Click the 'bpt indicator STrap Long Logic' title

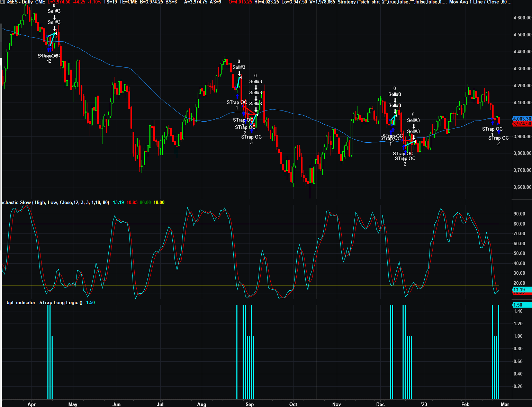44,302
